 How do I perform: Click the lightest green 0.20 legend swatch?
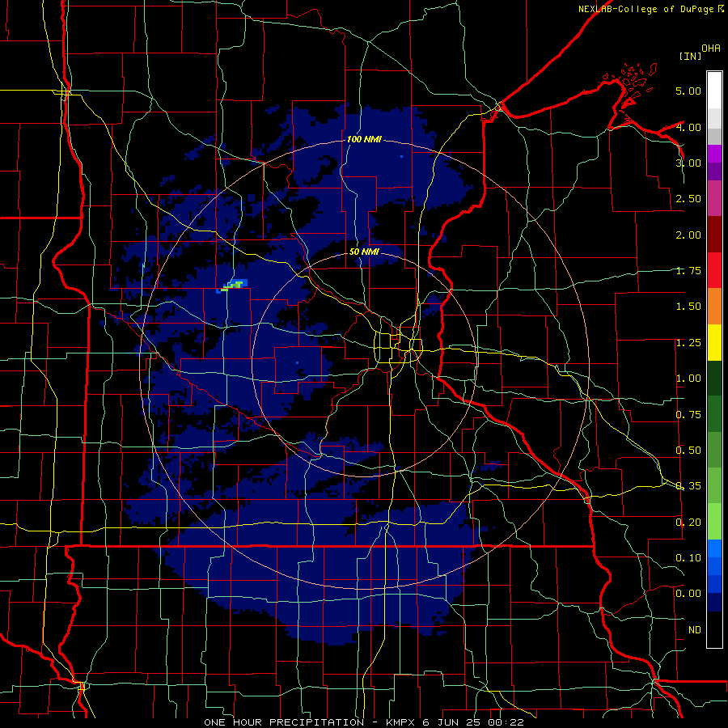pyautogui.click(x=714, y=522)
